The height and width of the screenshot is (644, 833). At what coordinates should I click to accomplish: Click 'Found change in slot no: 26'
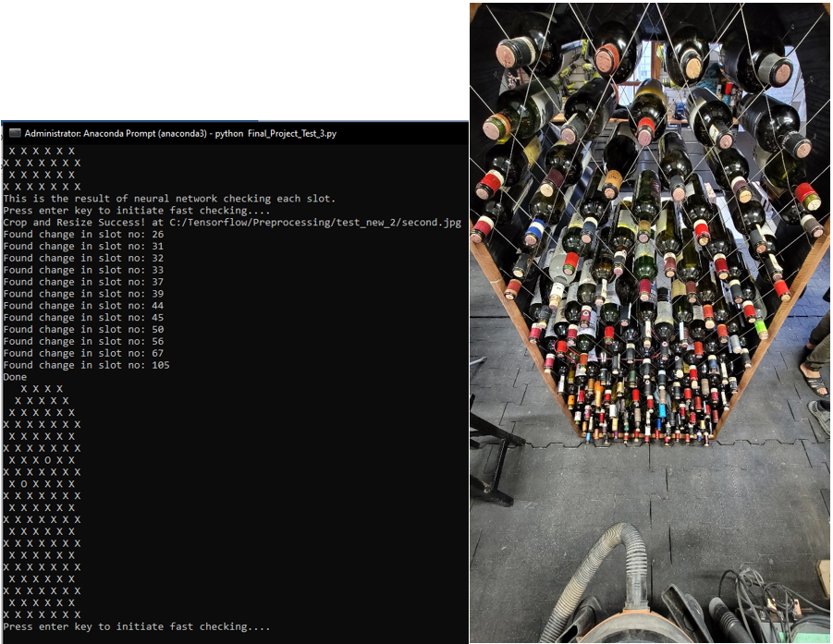(83, 234)
